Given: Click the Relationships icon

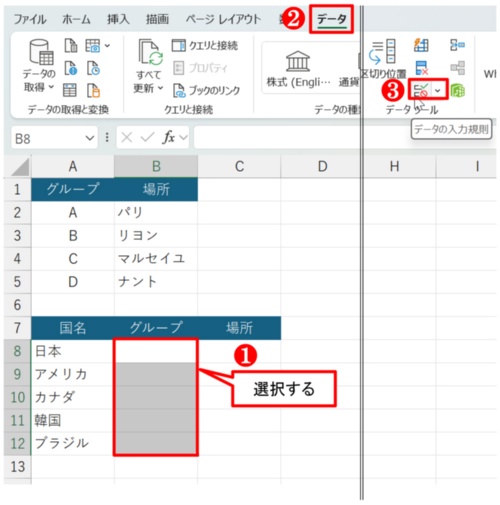Looking at the screenshot, I should (x=457, y=68).
